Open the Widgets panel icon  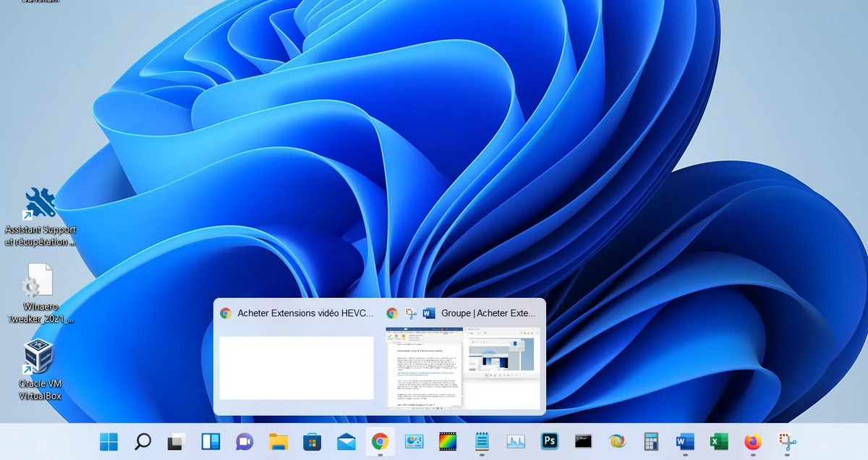pyautogui.click(x=210, y=441)
